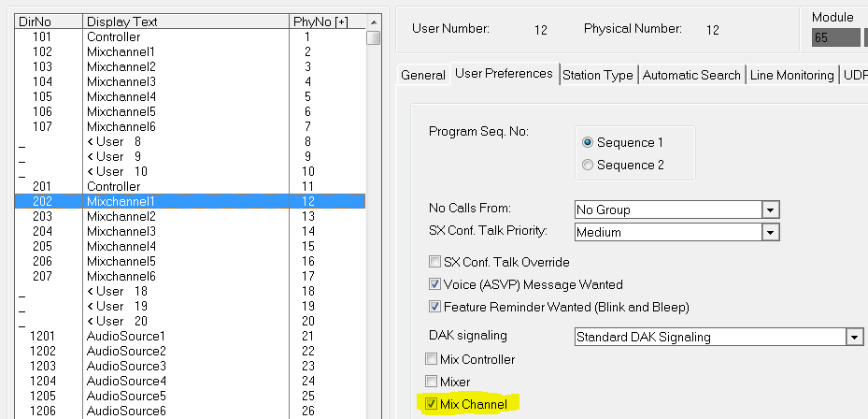Enable SX Conf. Talk Override checkbox
The height and width of the screenshot is (419, 868).
(434, 262)
